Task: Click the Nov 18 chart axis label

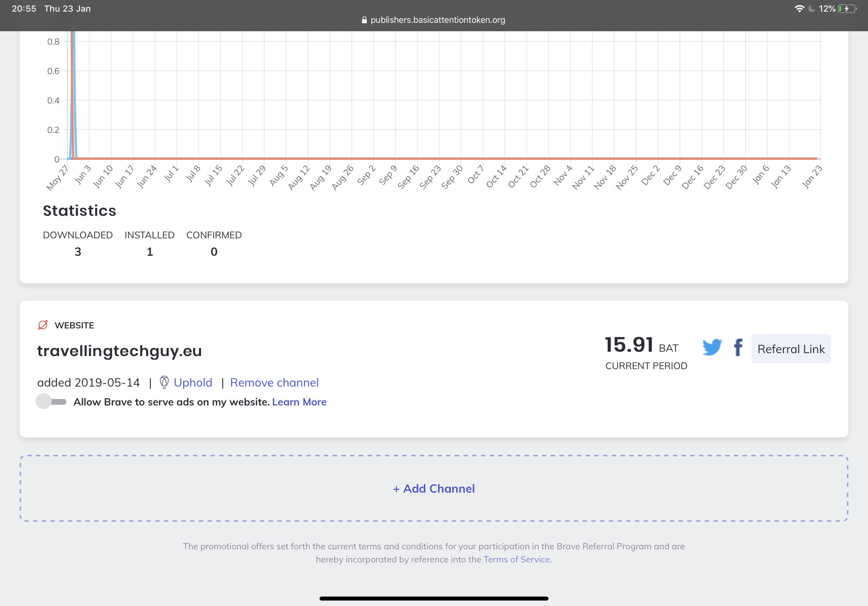Action: pyautogui.click(x=605, y=177)
